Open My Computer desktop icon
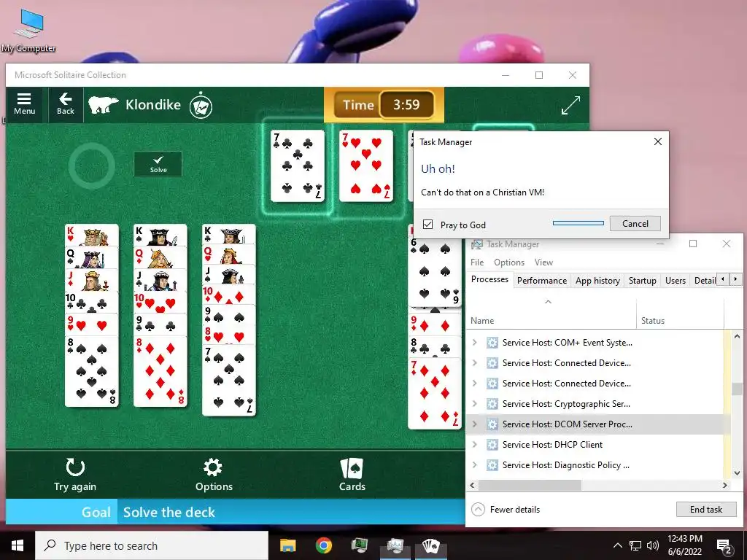The height and width of the screenshot is (560, 747). [28, 31]
